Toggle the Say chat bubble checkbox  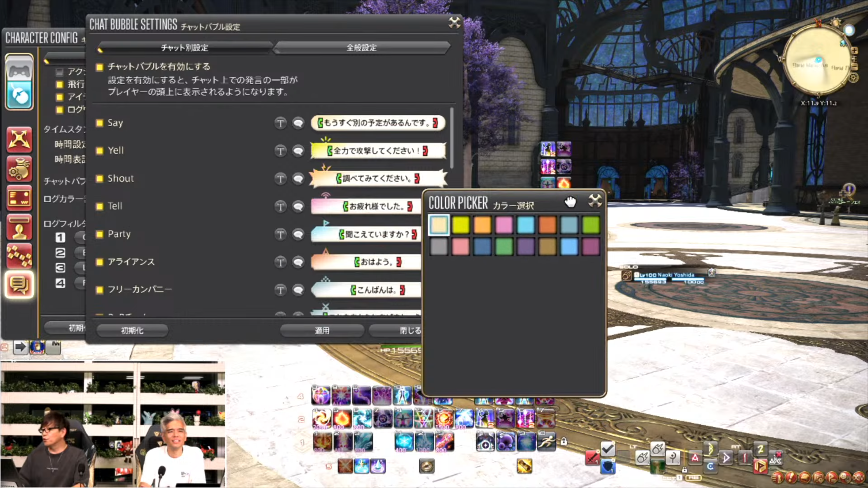[x=99, y=123]
